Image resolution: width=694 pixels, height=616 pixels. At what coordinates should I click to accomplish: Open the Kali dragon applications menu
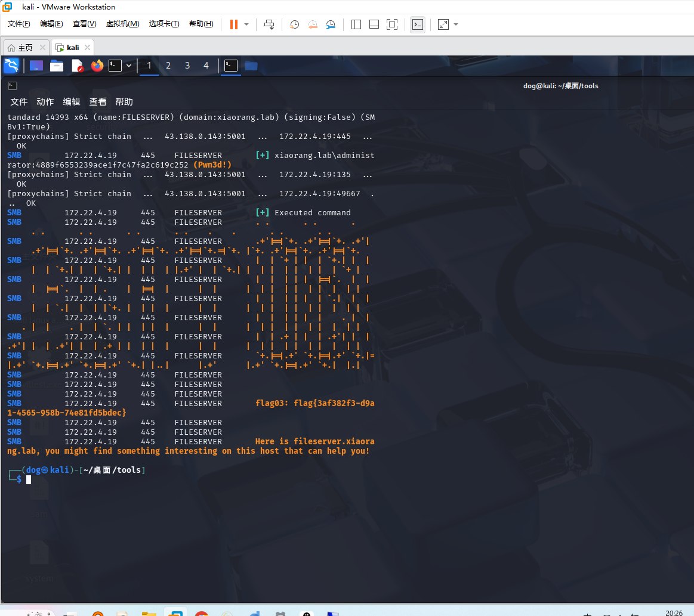11,66
